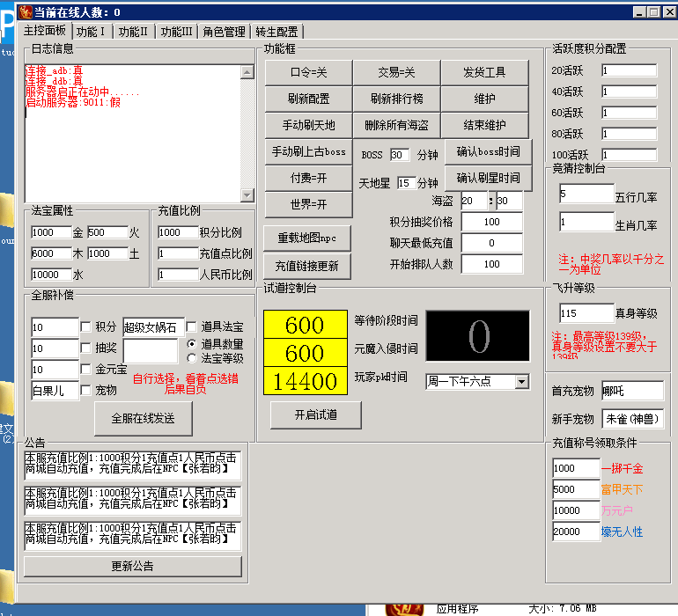Click the 开启试道 button
Viewport: 678px width, 616px height.
304,414
